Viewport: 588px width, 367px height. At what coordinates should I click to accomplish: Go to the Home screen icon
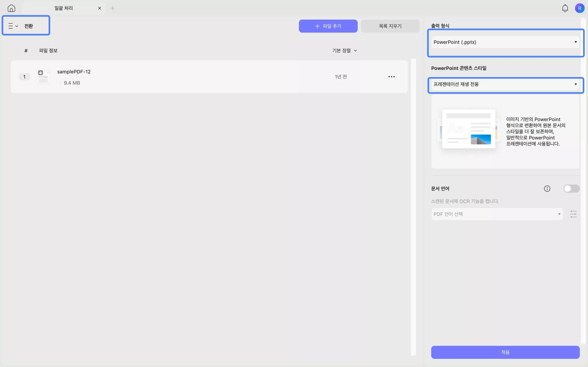11,8
